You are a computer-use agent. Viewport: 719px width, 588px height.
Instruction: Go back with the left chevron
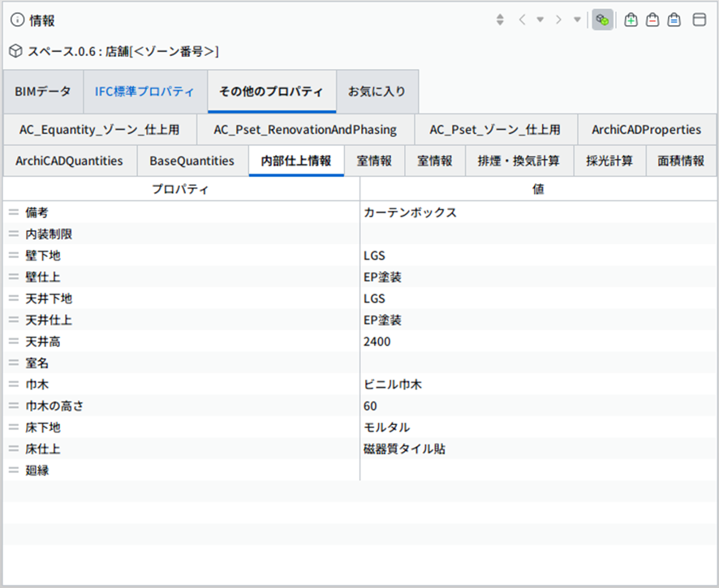[522, 19]
